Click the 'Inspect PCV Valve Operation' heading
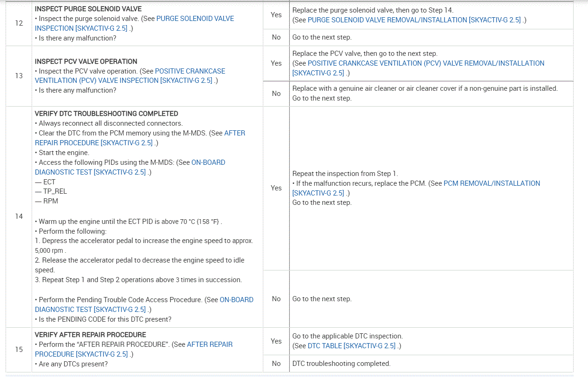Image resolution: width=588 pixels, height=385 pixels. pos(86,61)
